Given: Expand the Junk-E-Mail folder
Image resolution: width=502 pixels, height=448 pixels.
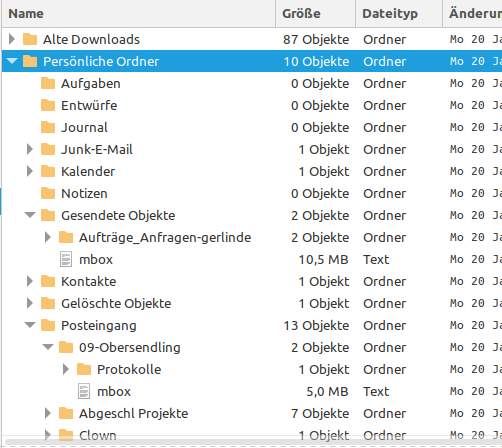Looking at the screenshot, I should tap(30, 149).
